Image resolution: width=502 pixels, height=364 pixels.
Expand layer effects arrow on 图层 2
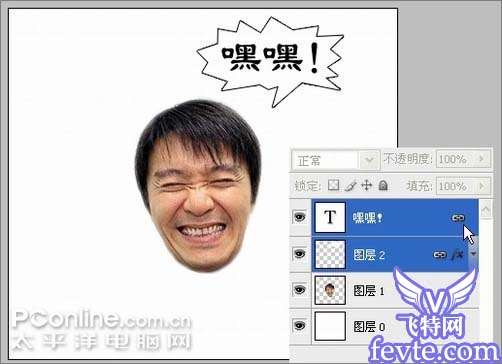point(473,254)
